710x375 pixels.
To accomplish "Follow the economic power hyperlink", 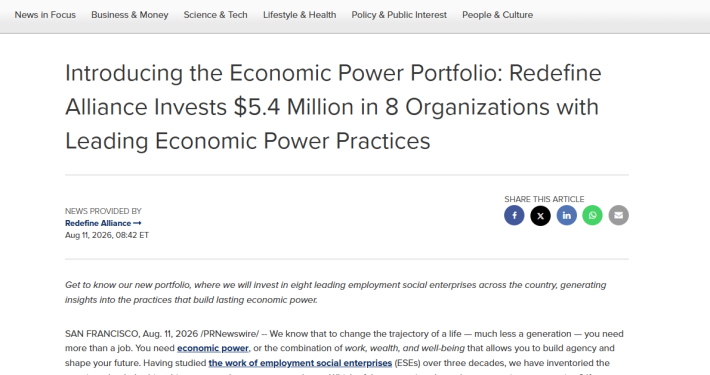I will 213,348.
